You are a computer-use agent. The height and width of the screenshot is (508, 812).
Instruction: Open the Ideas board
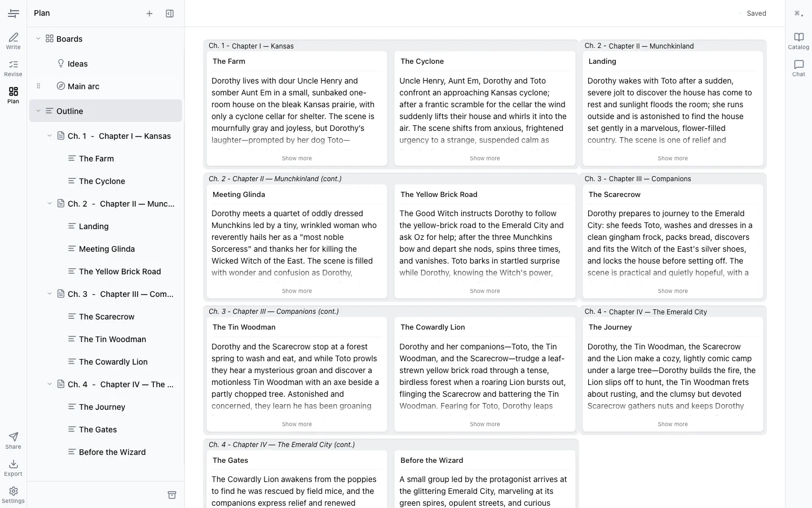pos(77,64)
